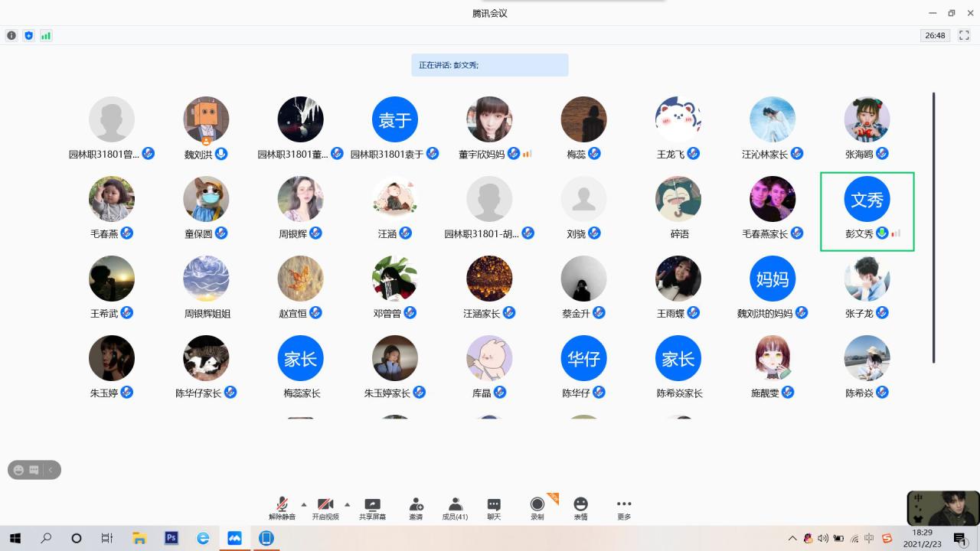980x551 pixels.
Task: Toggle full screen mode at top-right
Action: 964,35
